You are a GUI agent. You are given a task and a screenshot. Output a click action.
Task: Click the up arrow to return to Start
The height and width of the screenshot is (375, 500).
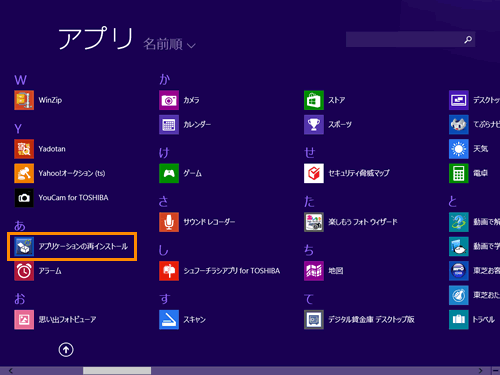click(x=66, y=350)
